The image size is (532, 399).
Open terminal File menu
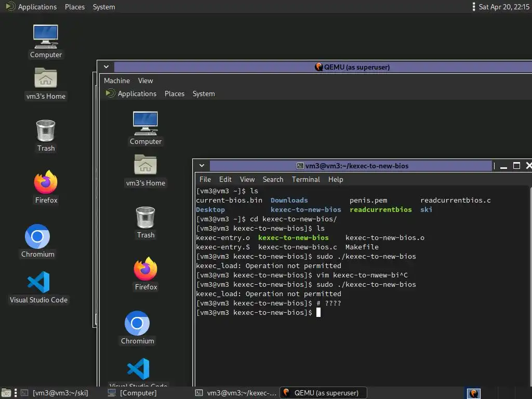tap(205, 179)
